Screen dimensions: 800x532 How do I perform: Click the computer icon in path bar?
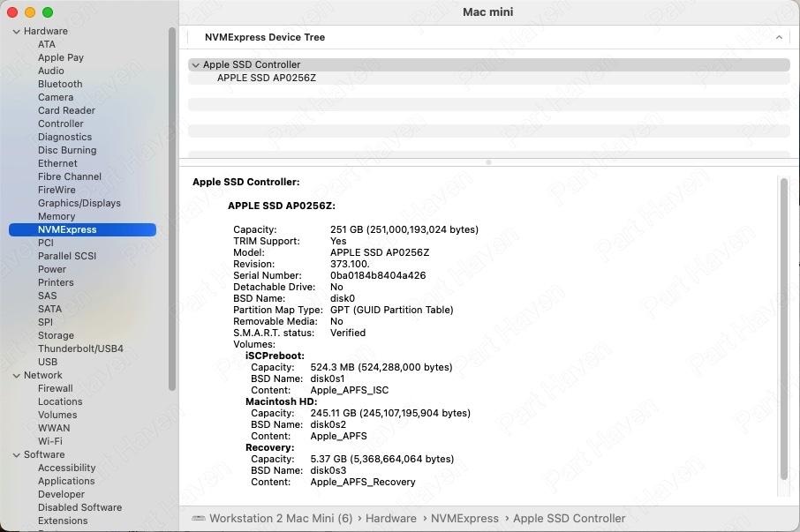coord(199,519)
